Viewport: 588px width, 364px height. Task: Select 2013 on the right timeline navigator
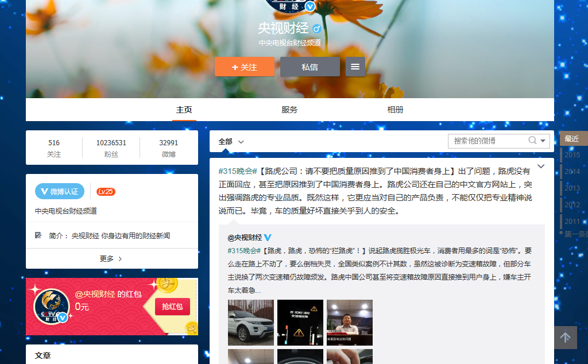[572, 188]
